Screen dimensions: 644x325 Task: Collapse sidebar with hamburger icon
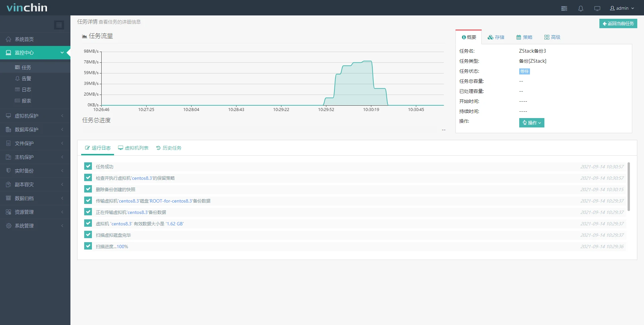click(59, 25)
